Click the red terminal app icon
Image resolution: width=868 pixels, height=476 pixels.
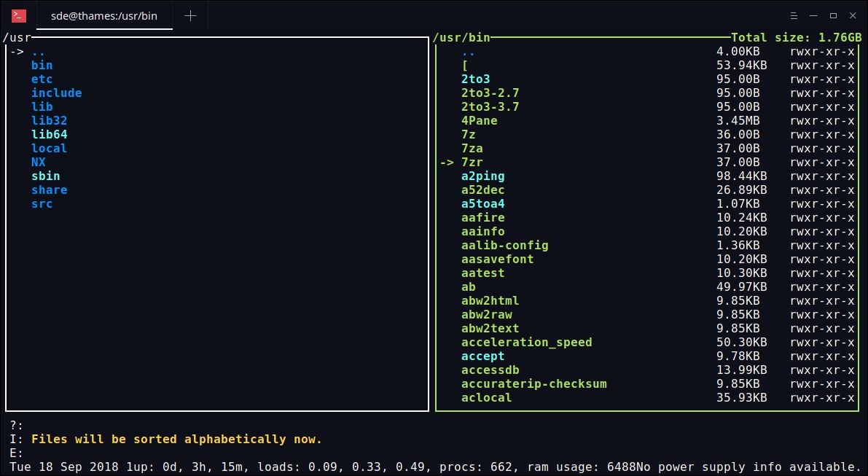click(19, 16)
